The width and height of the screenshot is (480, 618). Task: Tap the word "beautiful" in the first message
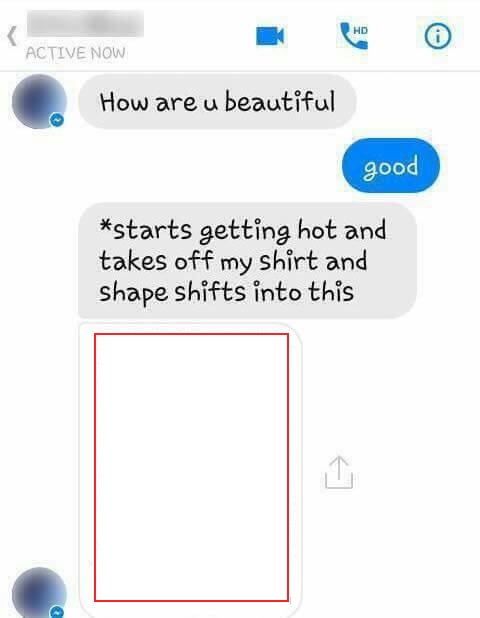pos(279,102)
